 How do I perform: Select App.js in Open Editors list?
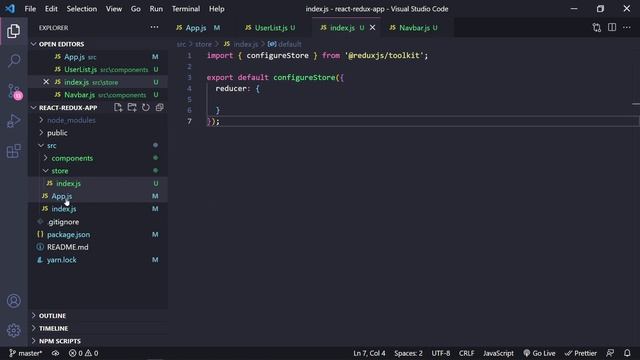pyautogui.click(x=98, y=57)
